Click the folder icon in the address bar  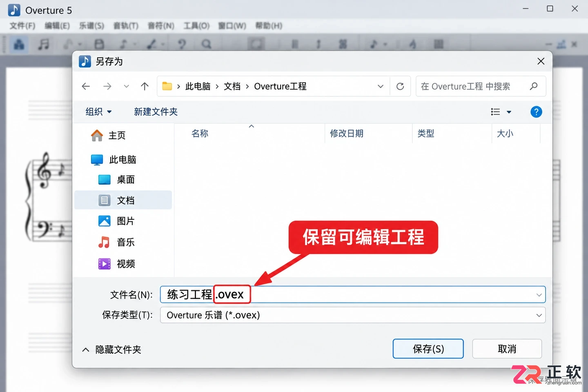pos(167,86)
